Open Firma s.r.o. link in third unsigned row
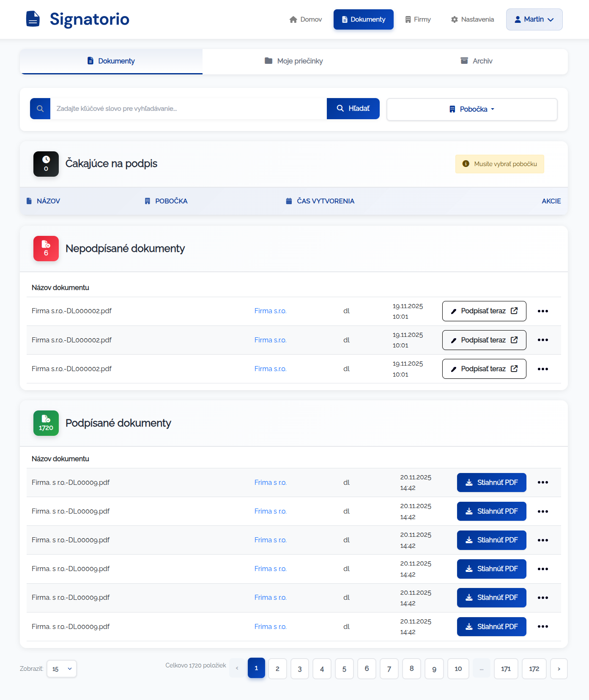The width and height of the screenshot is (589, 700). [271, 369]
